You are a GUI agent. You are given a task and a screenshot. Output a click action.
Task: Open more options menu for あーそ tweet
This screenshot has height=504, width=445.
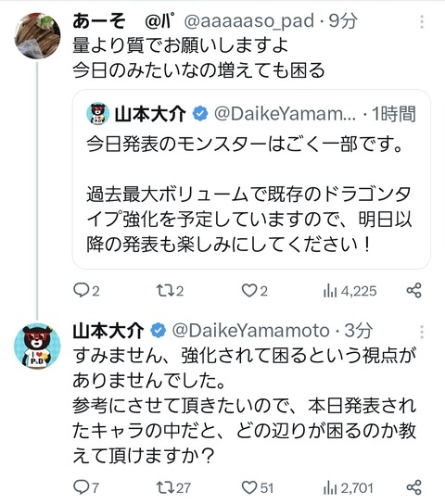422,22
